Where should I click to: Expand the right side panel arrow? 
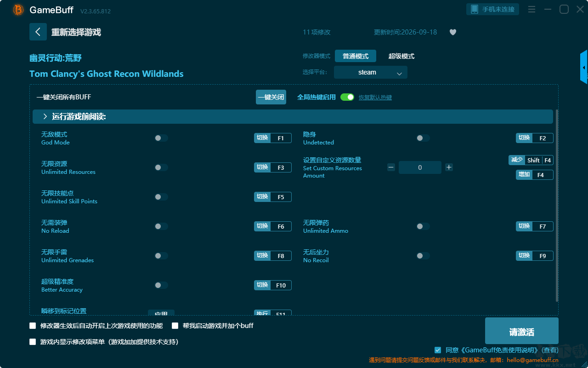point(584,67)
